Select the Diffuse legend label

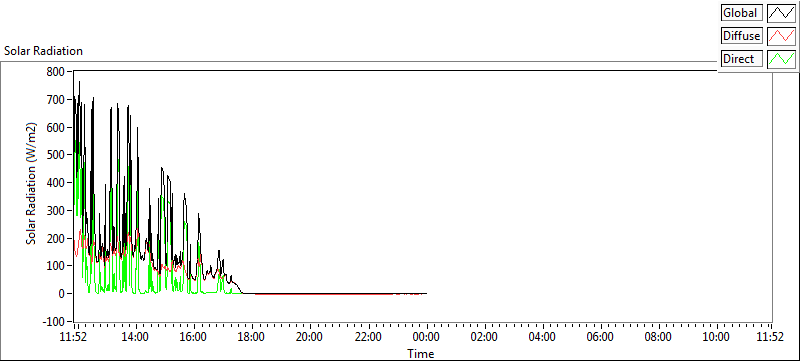[742, 36]
